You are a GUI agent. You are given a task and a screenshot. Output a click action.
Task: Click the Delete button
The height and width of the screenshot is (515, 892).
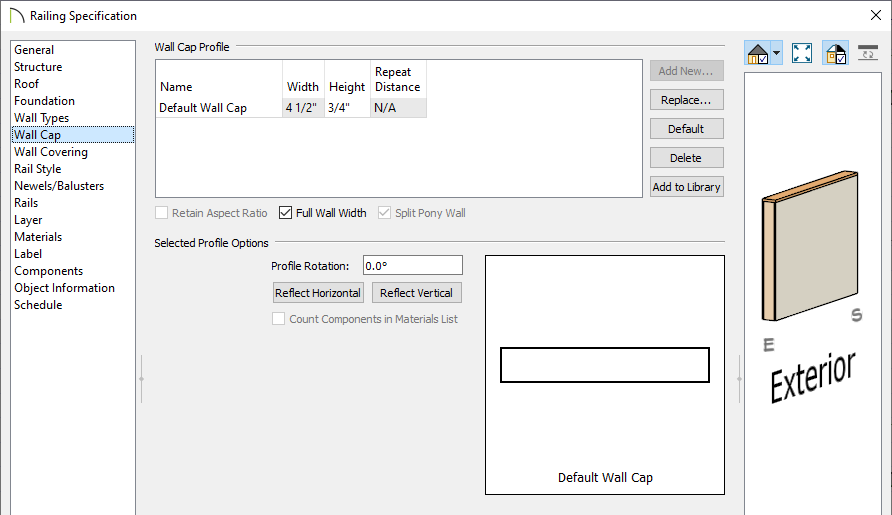pos(687,158)
